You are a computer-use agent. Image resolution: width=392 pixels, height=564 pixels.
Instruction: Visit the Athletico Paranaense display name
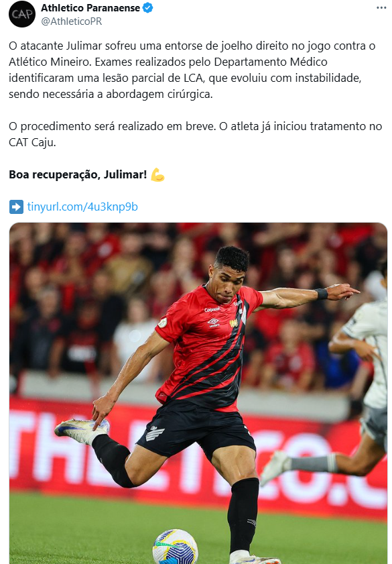click(90, 7)
